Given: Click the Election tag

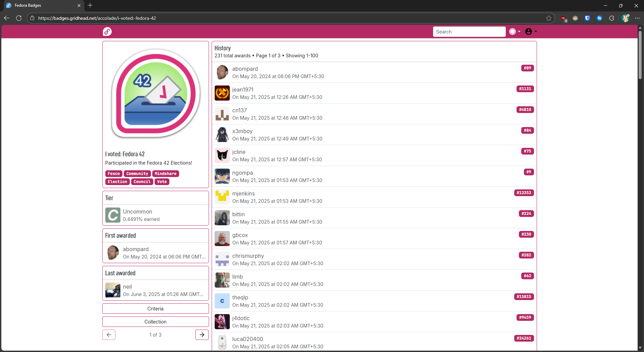Looking at the screenshot, I should coord(117,182).
